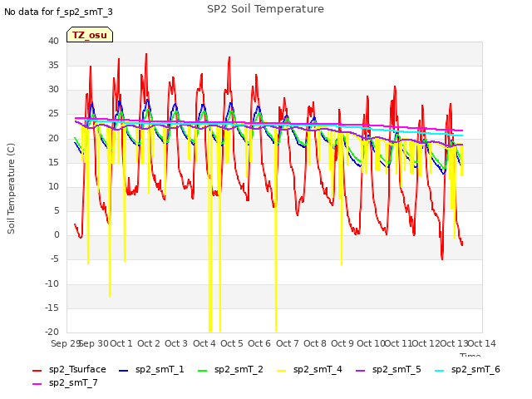532x399 pixels.
Task: Click the Oct 7 x-axis tick label
Action: click(288, 343)
